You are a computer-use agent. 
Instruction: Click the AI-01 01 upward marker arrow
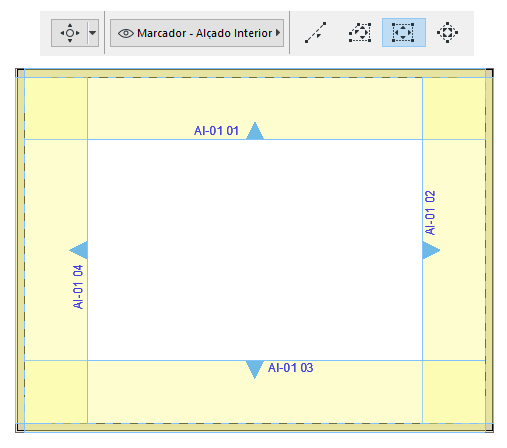[255, 131]
